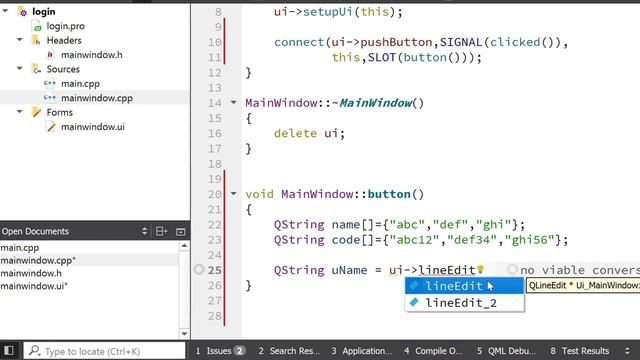Open main.cpp in Sources
This screenshot has width=640, height=360.
[x=80, y=84]
